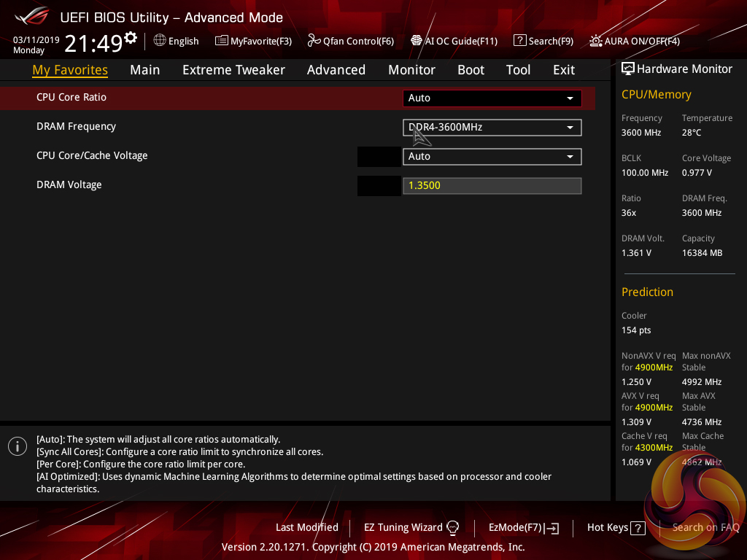The width and height of the screenshot is (747, 560).
Task: Click the Qfan Control fan icon
Action: tap(314, 41)
